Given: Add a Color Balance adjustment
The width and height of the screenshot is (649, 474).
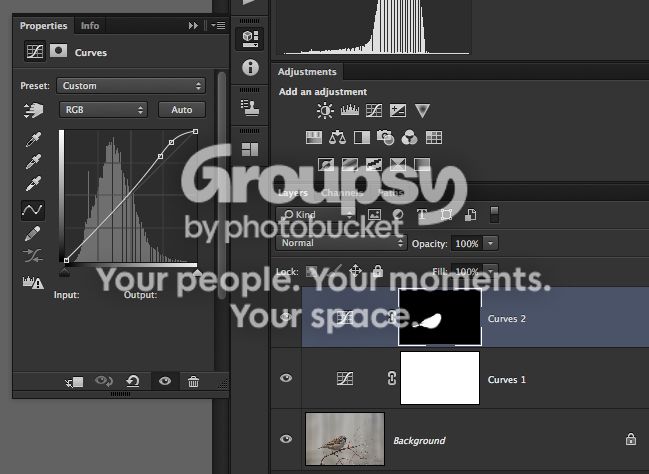Looking at the screenshot, I should pyautogui.click(x=337, y=137).
